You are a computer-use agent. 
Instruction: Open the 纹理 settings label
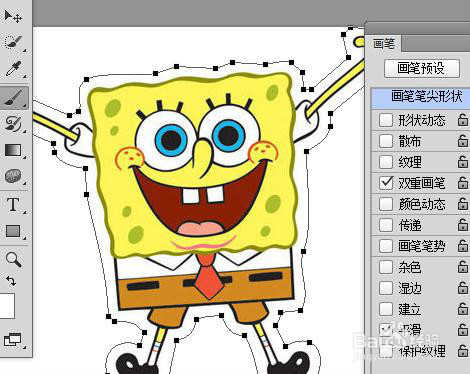[410, 162]
